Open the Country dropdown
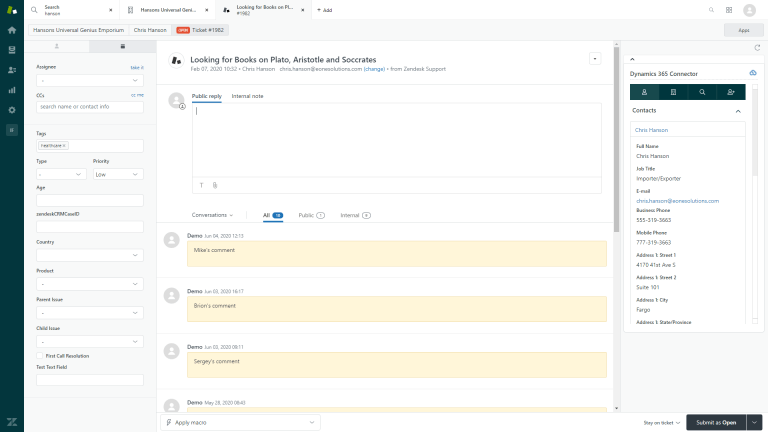Viewport: 768px width, 432px height. (90, 255)
